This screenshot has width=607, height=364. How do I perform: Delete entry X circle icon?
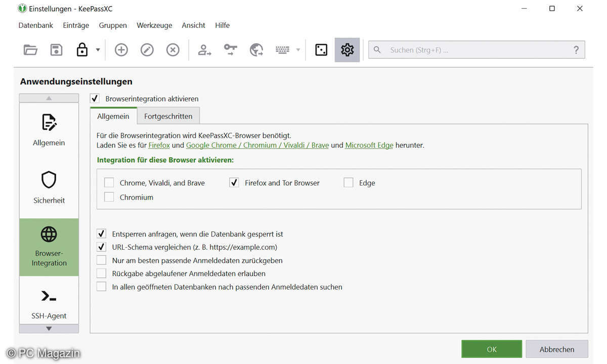click(173, 50)
